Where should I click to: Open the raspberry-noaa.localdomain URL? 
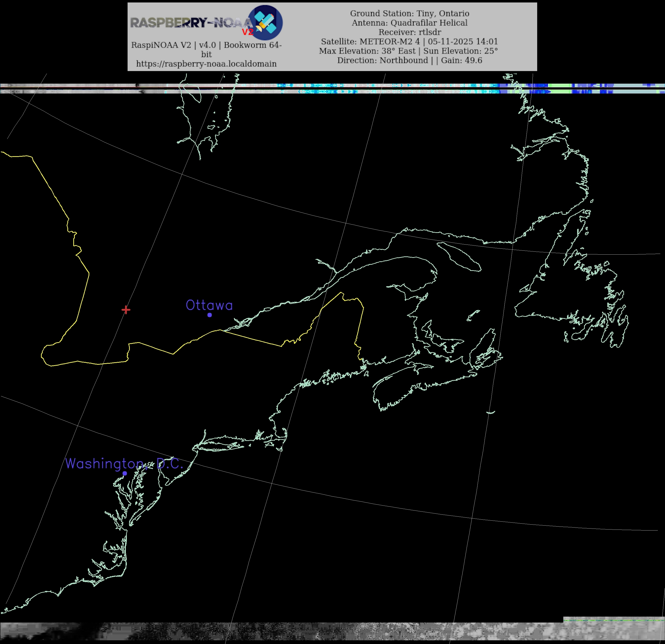point(206,64)
